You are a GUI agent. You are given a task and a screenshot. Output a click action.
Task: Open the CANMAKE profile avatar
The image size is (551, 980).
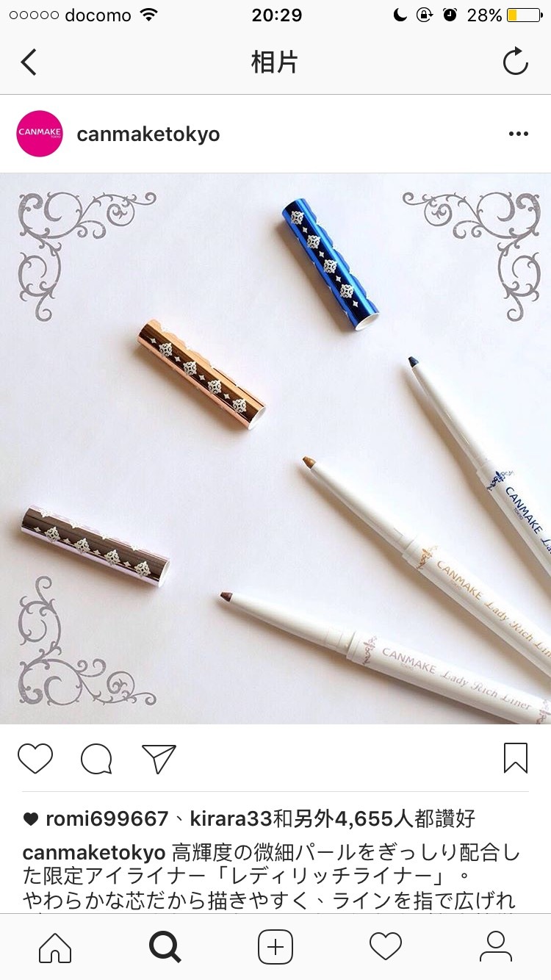click(40, 134)
